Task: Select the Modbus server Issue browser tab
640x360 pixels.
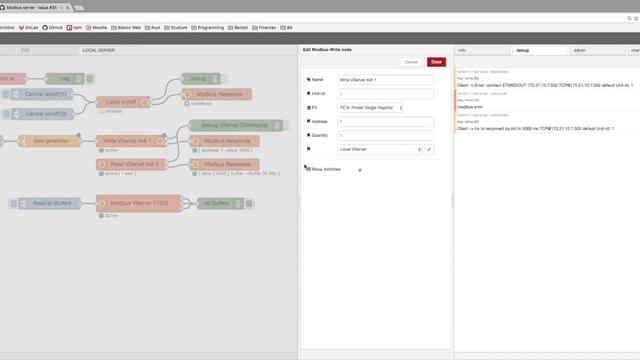Action: pos(32,8)
